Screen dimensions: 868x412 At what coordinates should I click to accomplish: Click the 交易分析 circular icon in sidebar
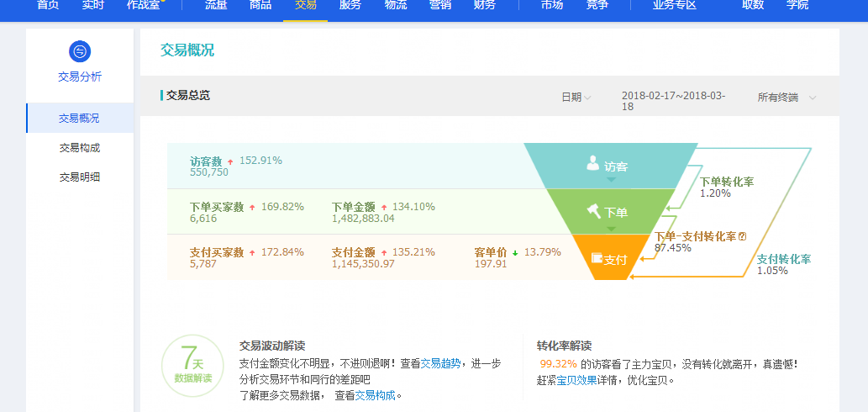80,51
